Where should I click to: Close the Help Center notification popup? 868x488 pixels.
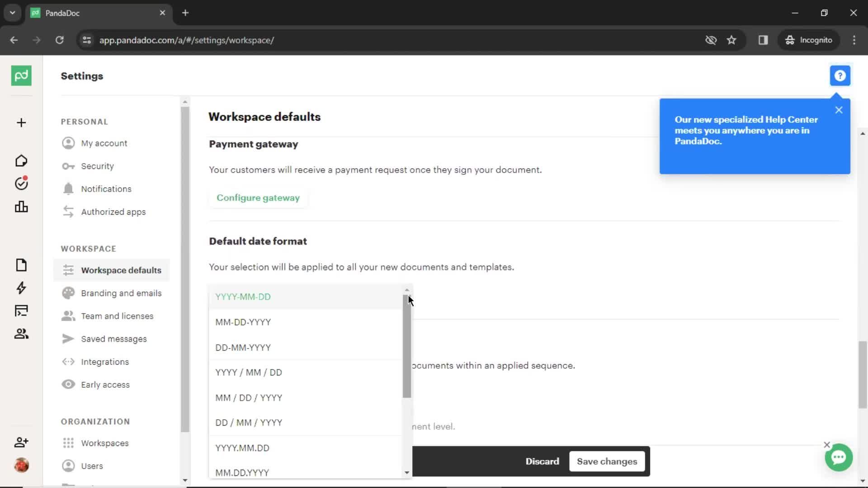(x=839, y=110)
